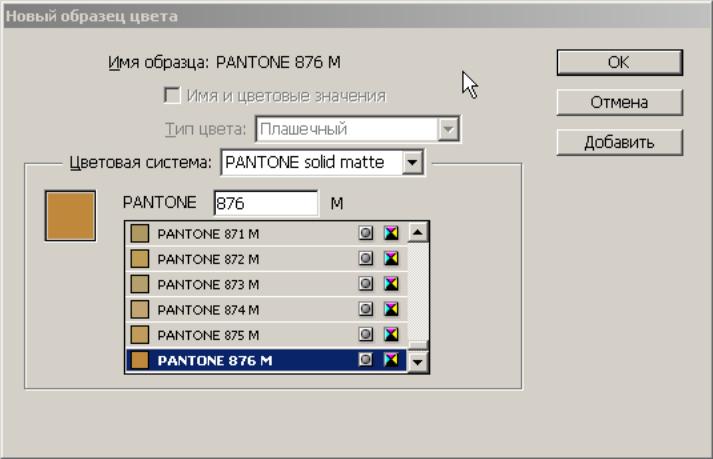The width and height of the screenshot is (713, 459).
Task: Select PANTONE 872 M in the list
Action: [266, 259]
